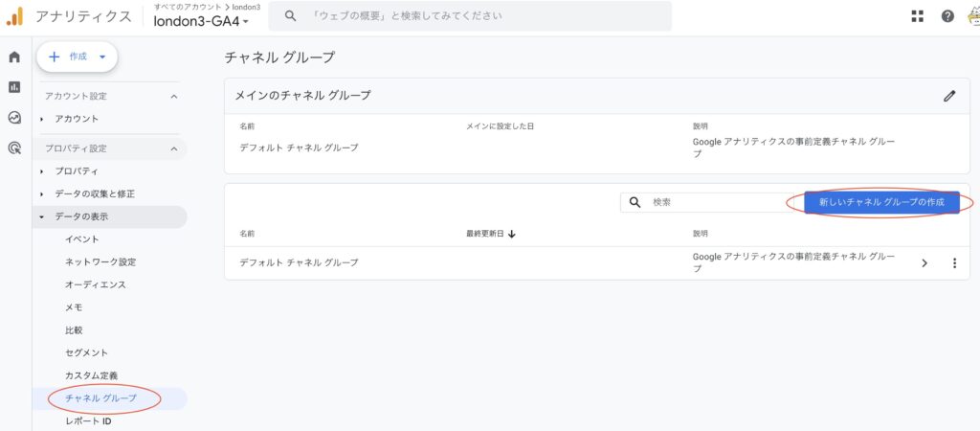Screen dimensions: 980x431
Task: Open the Advertising icon in left rail
Action: 14,148
